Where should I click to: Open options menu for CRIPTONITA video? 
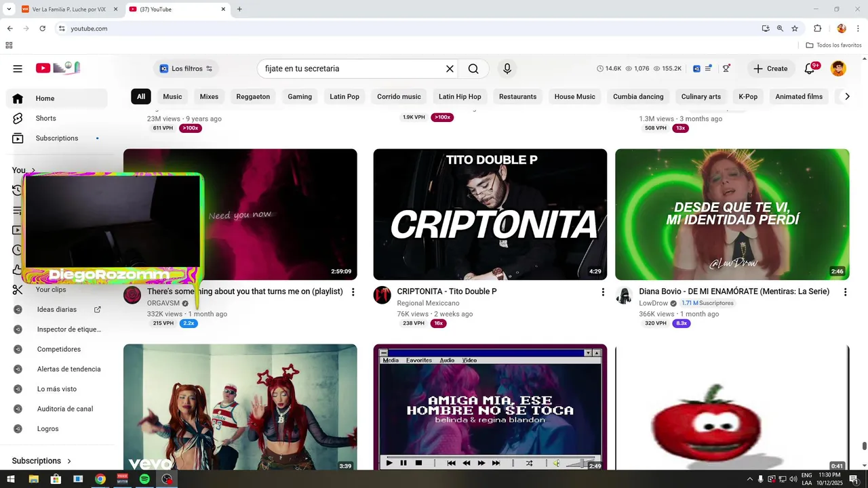[x=603, y=292]
